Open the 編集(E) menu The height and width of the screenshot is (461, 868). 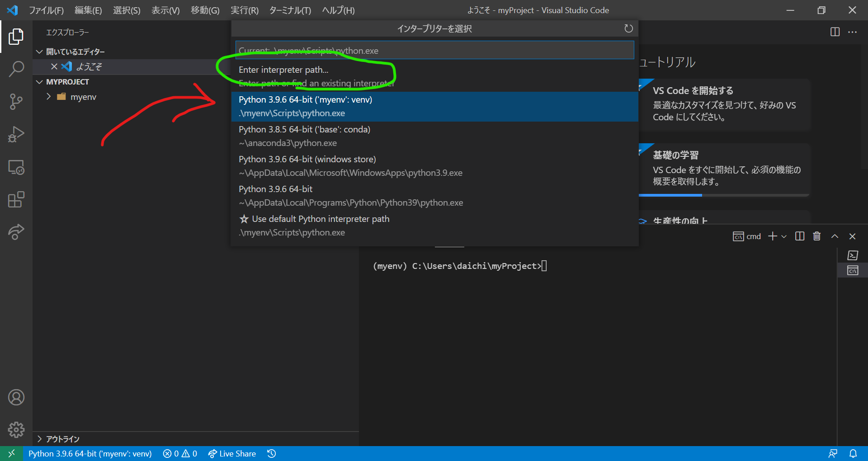point(88,10)
